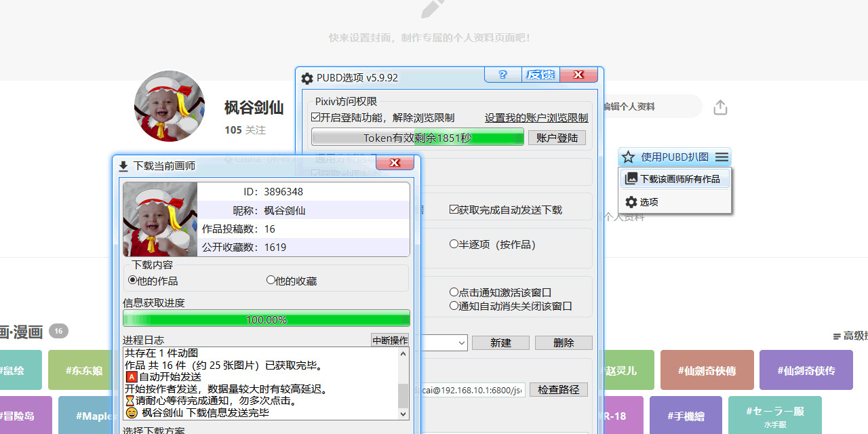Image resolution: width=868 pixels, height=434 pixels.
Task: Click the ID value 3896348
Action: 283,192
